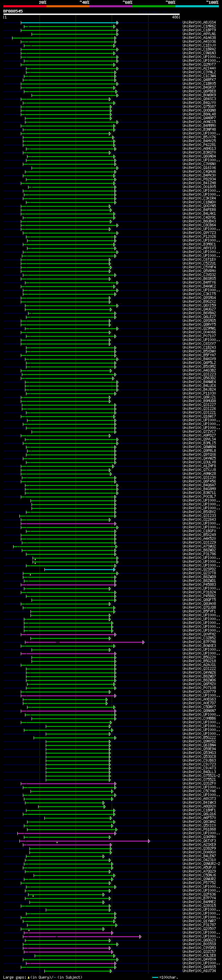The image size is (222, 980).
Task: Select the UniRef100_B7P7Y4 label
Action: (x=199, y=899)
